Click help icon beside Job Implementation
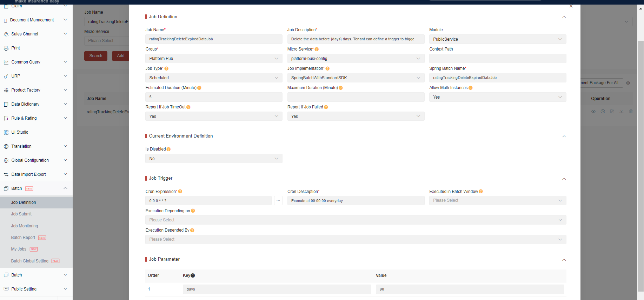The width and height of the screenshot is (644, 300). pyautogui.click(x=327, y=69)
